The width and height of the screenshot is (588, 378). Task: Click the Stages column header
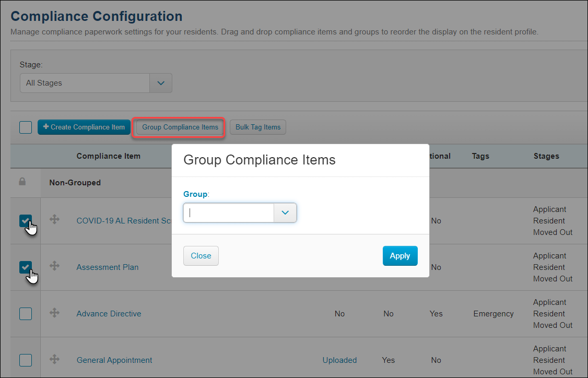pos(546,156)
